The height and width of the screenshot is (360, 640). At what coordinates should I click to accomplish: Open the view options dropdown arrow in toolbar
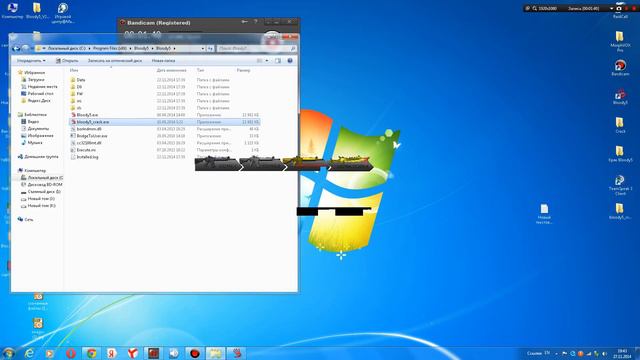(x=267, y=60)
